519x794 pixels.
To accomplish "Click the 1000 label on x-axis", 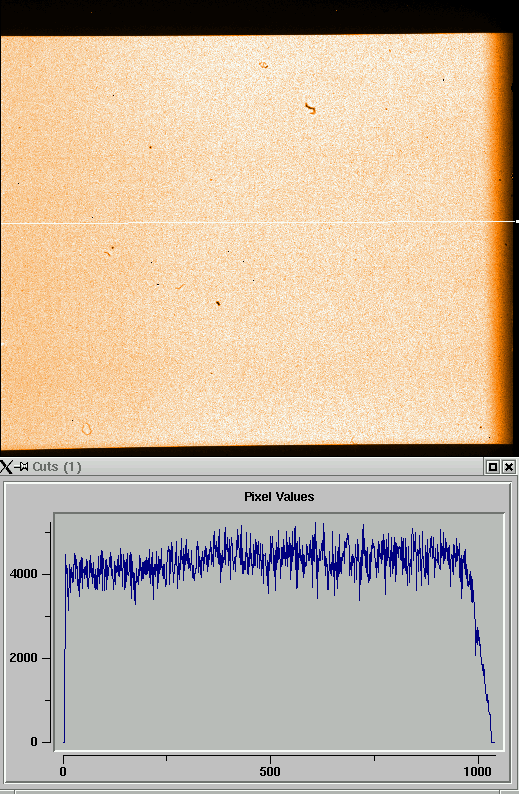I will point(477,772).
